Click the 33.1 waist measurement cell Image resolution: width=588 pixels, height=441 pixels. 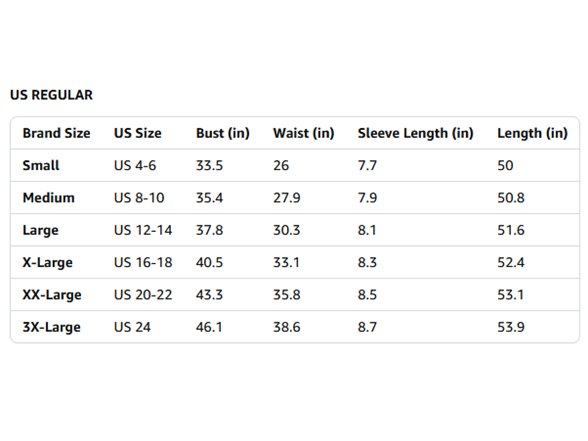(286, 262)
